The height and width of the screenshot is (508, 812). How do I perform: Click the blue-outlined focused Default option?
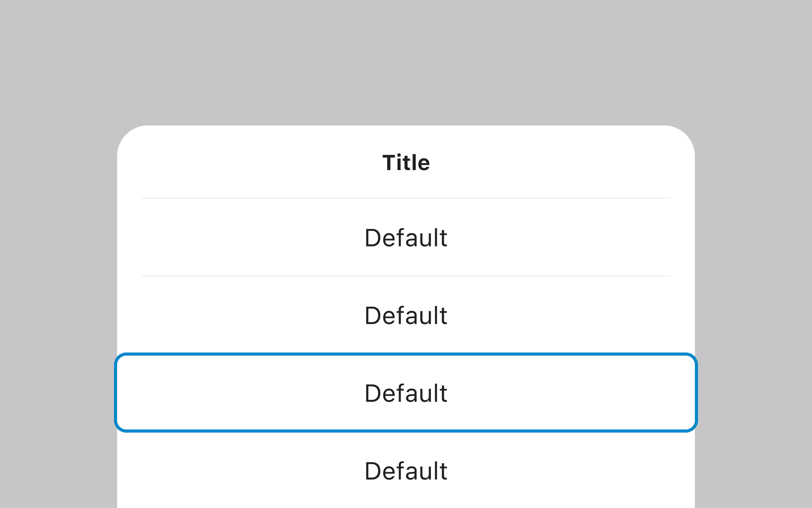click(x=406, y=393)
